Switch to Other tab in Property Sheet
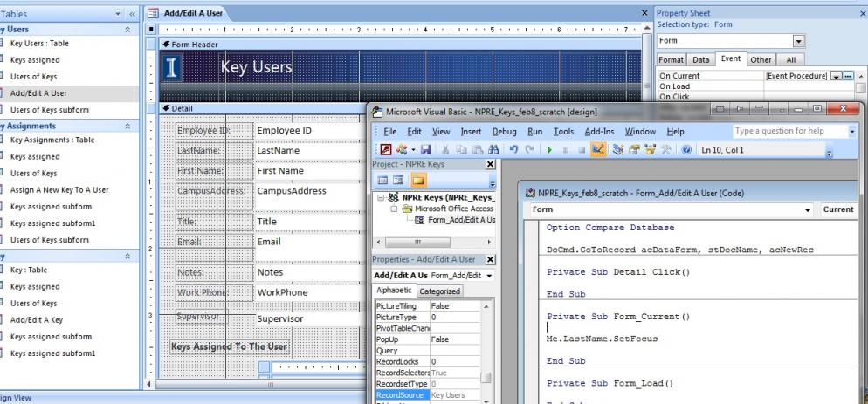 tap(761, 59)
